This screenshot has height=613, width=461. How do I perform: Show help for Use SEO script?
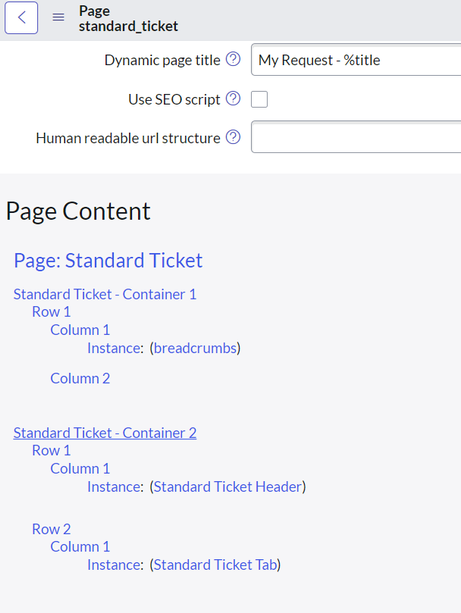tap(233, 99)
